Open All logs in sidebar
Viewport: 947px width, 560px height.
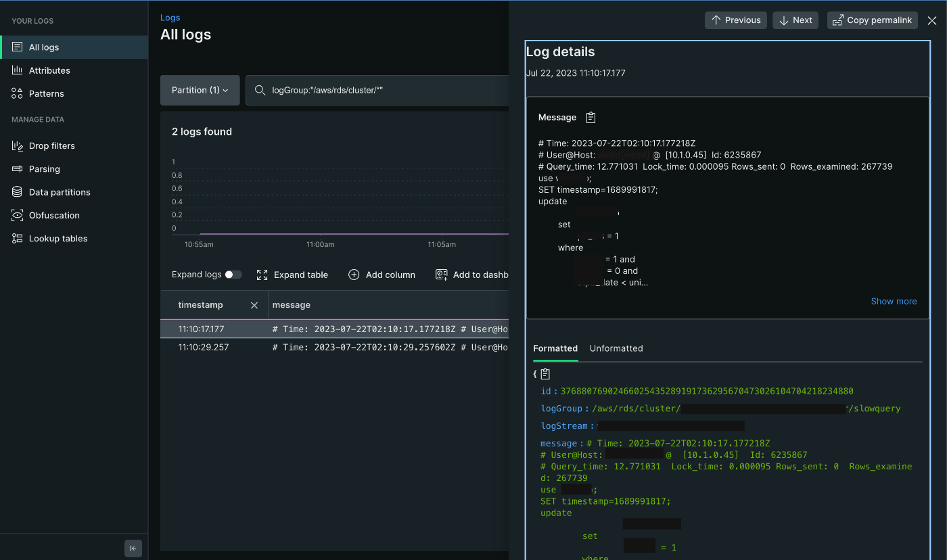[x=74, y=47]
